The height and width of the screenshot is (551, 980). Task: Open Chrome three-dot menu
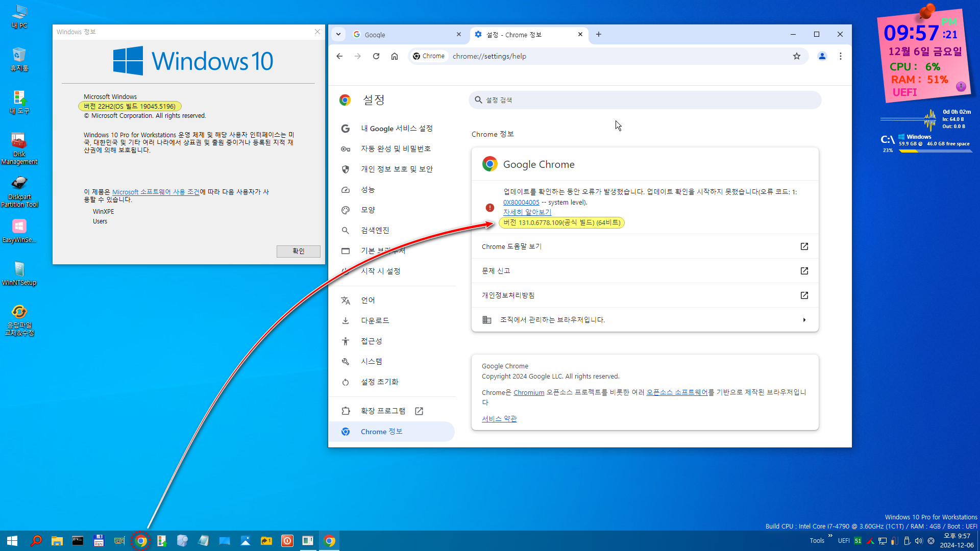point(841,56)
